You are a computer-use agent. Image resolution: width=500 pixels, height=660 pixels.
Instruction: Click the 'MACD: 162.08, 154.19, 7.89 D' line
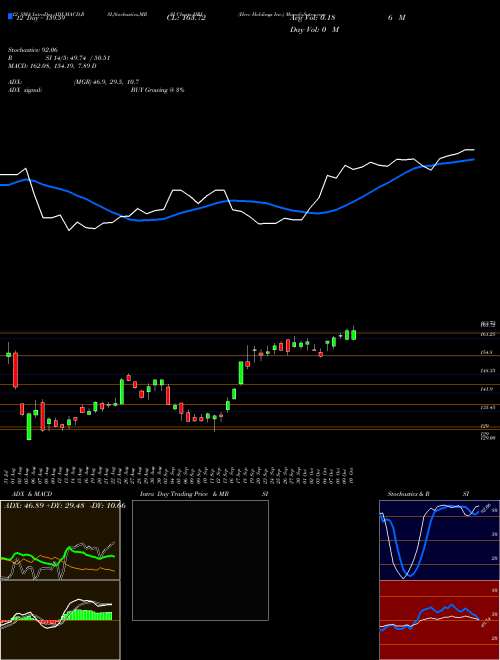click(52, 66)
